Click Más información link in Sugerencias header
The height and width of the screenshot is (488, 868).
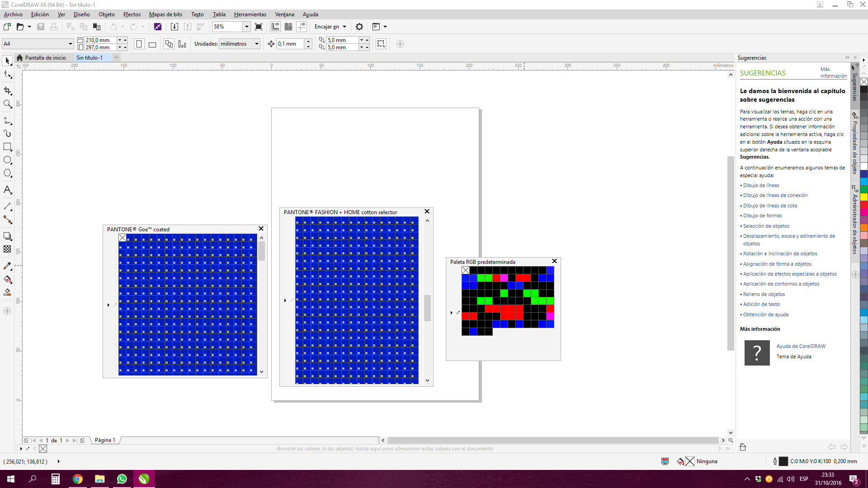tap(833, 72)
